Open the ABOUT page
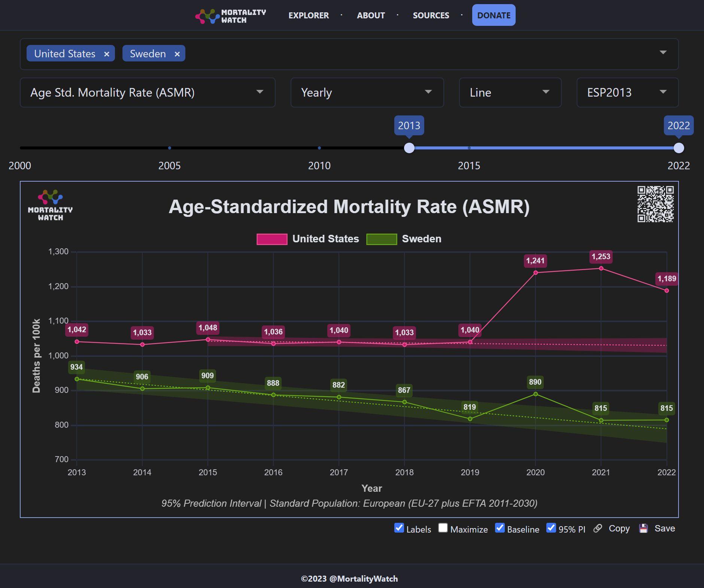Viewport: 704px width, 588px height. pyautogui.click(x=371, y=15)
